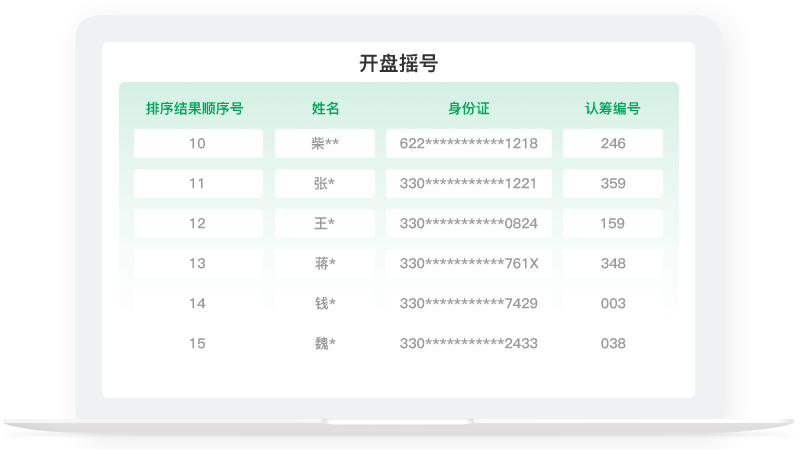Select sequence number 10 cell
The height and width of the screenshot is (450, 800).
coord(198,143)
